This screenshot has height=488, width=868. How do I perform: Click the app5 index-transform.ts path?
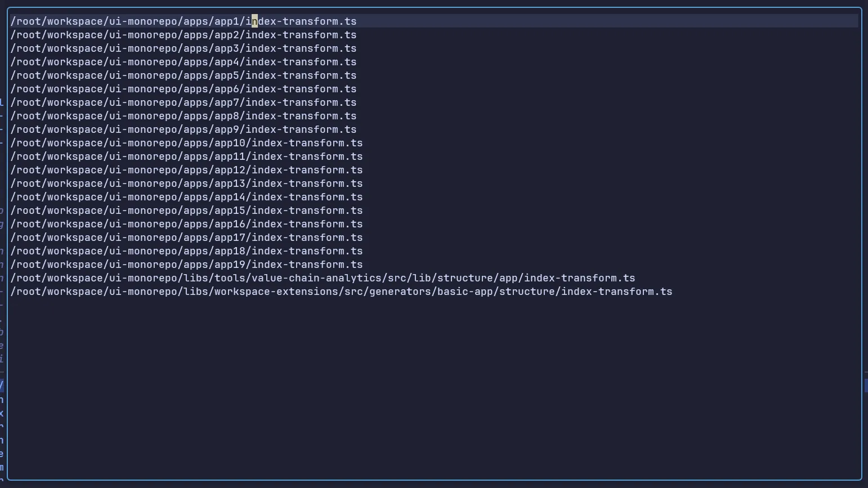click(x=184, y=75)
